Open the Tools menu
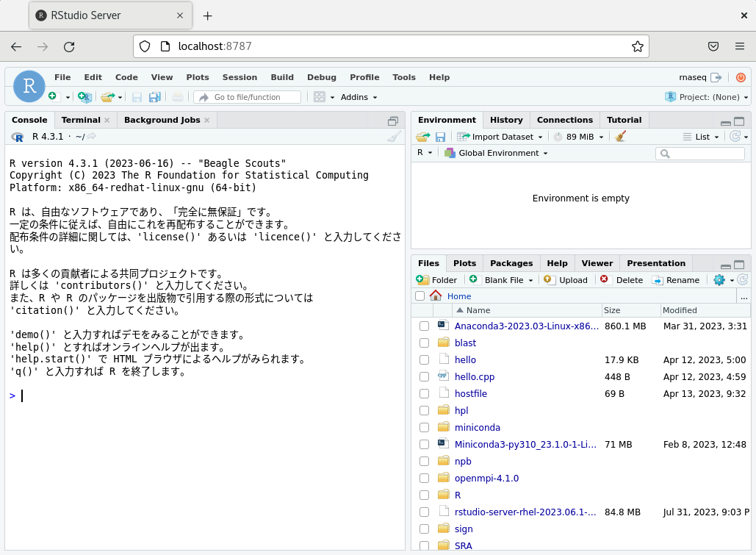This screenshot has height=555, width=756. (403, 77)
